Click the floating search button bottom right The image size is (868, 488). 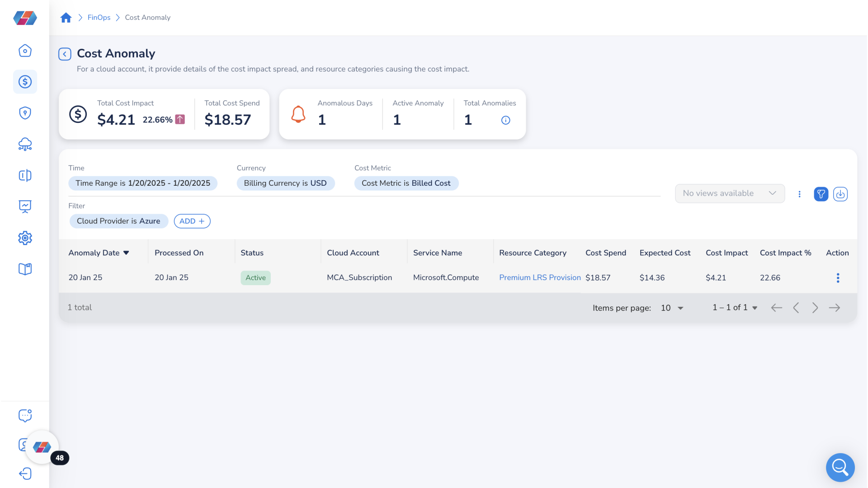(x=840, y=468)
